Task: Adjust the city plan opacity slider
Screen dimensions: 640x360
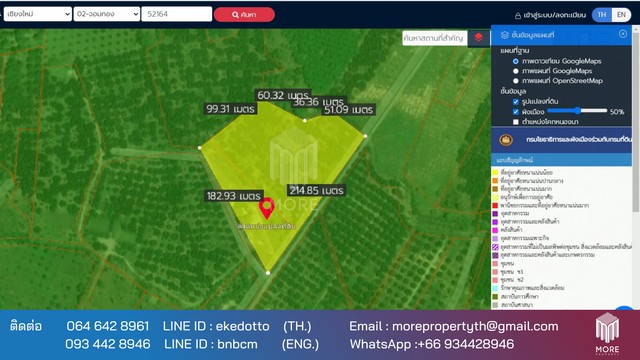Action: [x=577, y=111]
